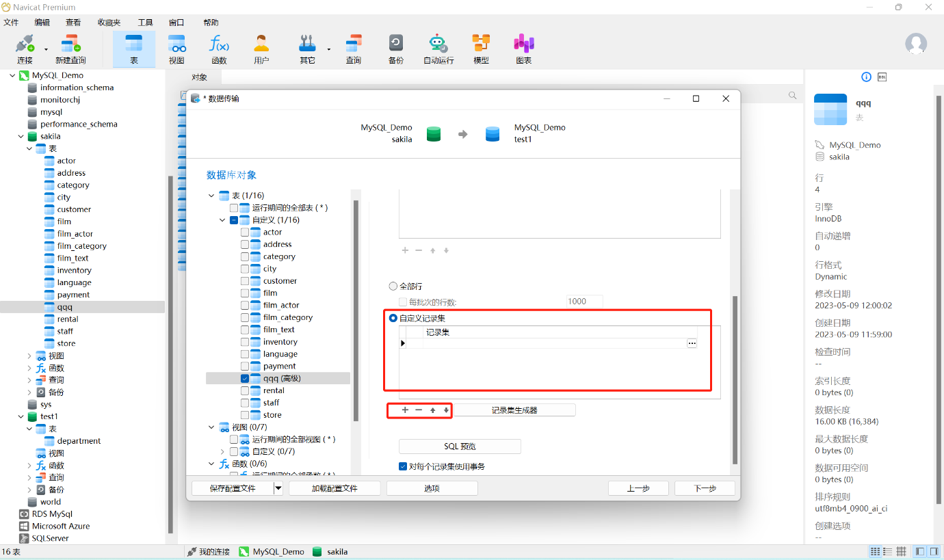Check the actor table checkbox in dialog
The width and height of the screenshot is (944, 560).
(245, 232)
